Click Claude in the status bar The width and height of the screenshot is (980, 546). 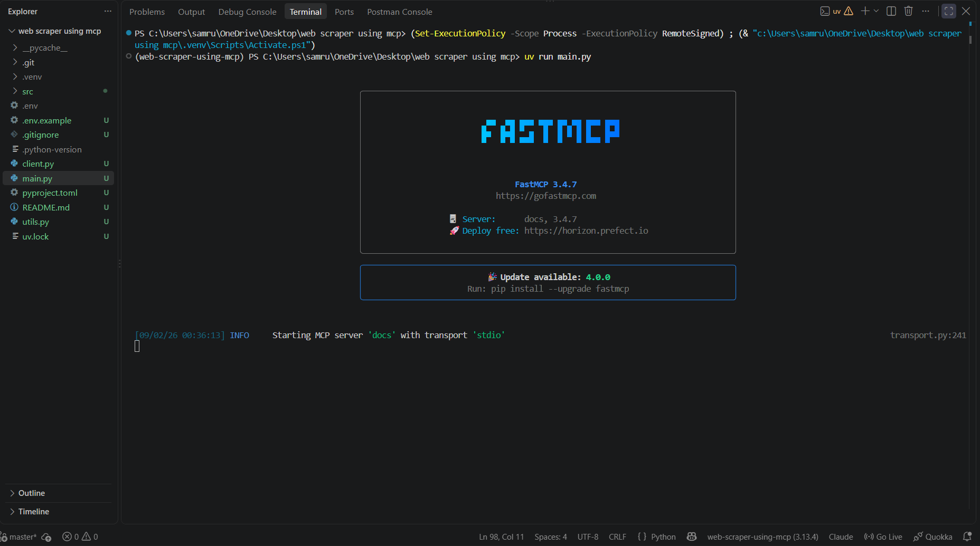[841, 537]
